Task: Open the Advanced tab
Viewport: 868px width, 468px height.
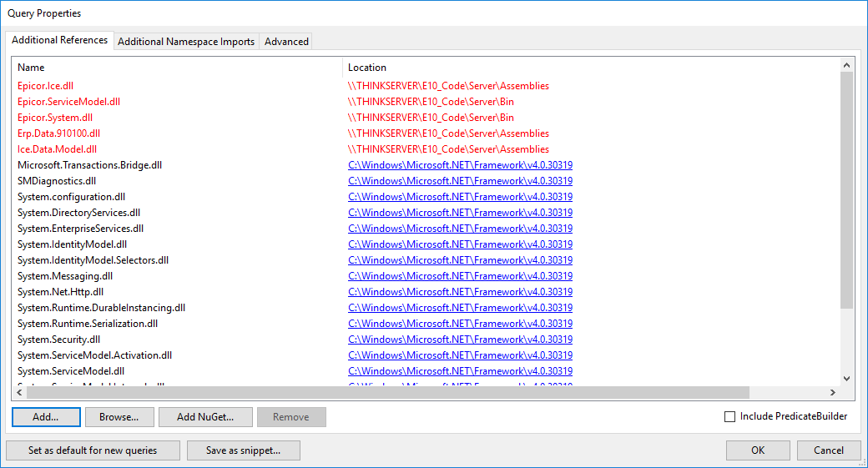Action: [286, 42]
